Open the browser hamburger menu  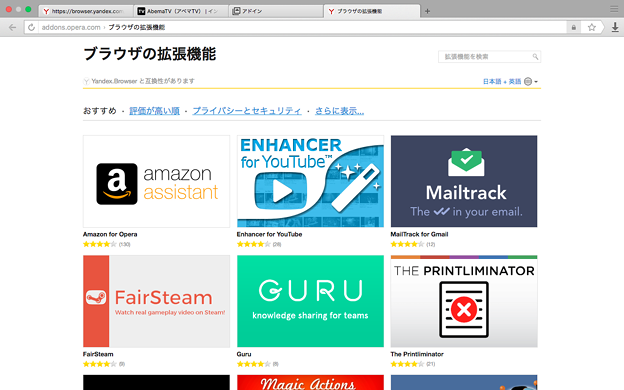(614, 9)
